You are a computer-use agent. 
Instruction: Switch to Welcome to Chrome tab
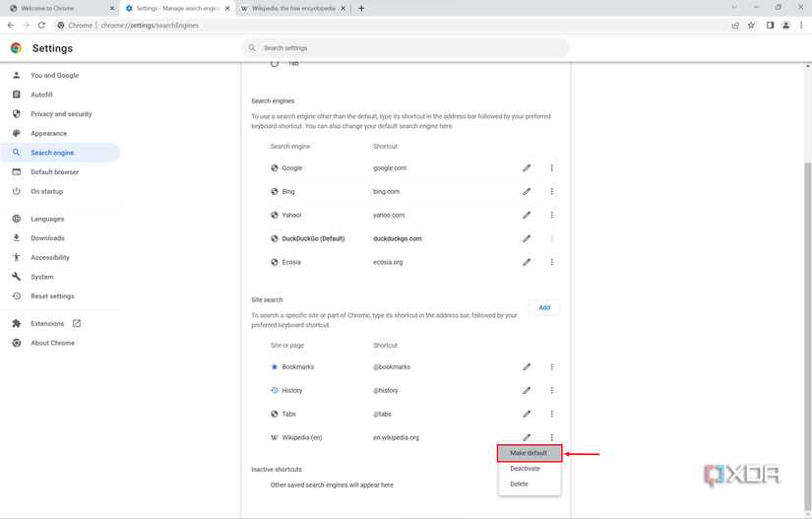(56, 8)
